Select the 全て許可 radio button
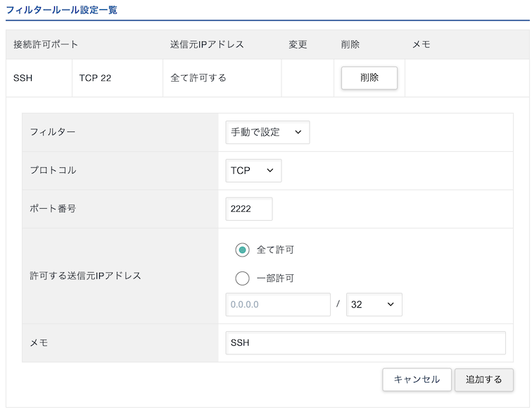This screenshot has width=532, height=412. coord(243,250)
